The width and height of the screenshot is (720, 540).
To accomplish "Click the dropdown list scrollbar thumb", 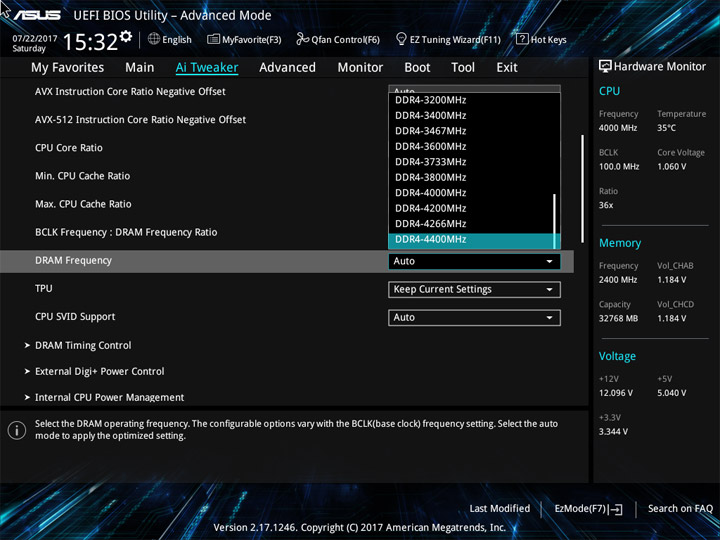I will pos(554,220).
